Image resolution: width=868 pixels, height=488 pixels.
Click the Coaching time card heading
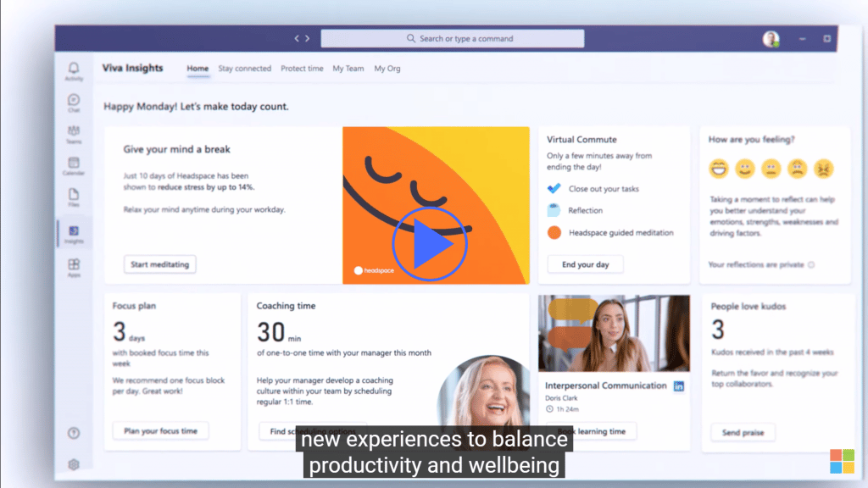286,305
